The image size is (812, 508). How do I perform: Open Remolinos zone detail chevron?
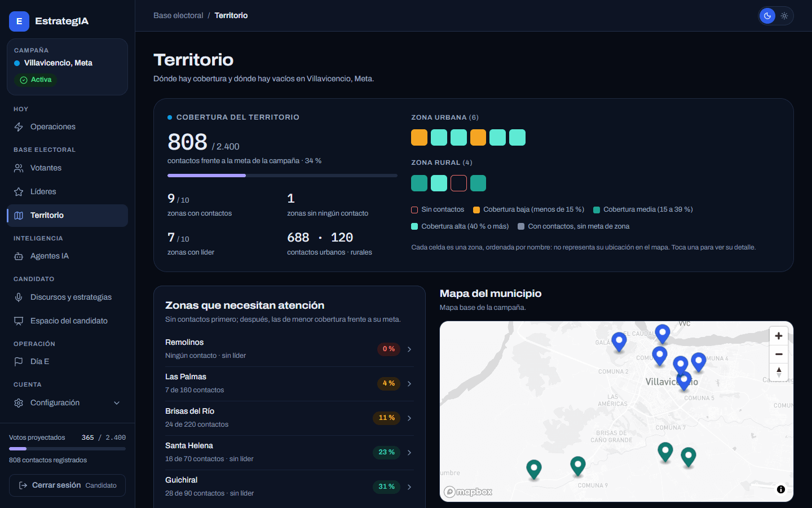pyautogui.click(x=409, y=349)
